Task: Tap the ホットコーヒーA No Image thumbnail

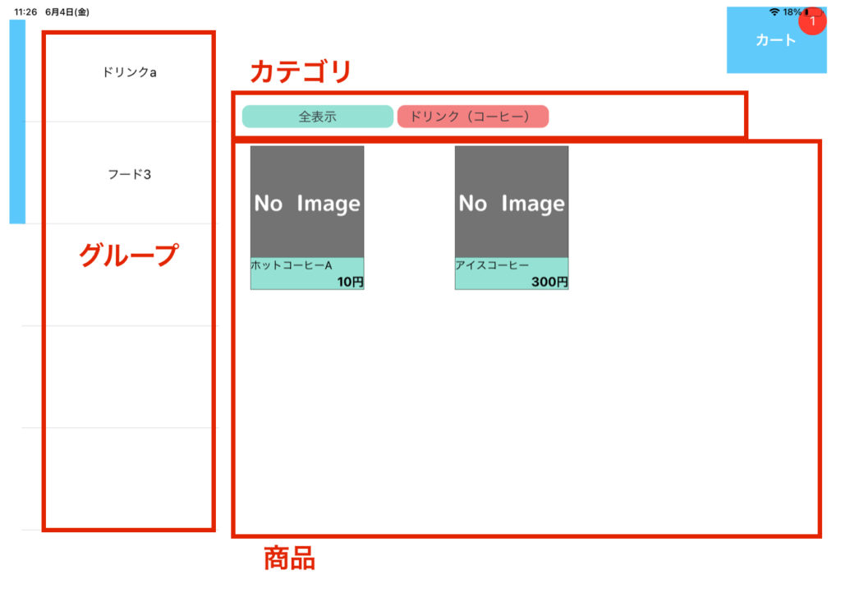Action: pos(306,202)
